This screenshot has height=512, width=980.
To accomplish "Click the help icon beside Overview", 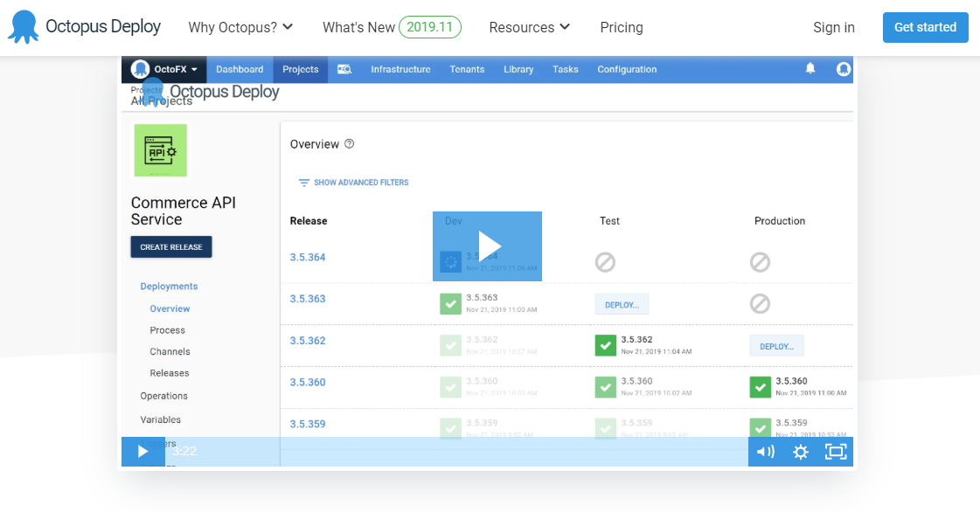I will 350,144.
